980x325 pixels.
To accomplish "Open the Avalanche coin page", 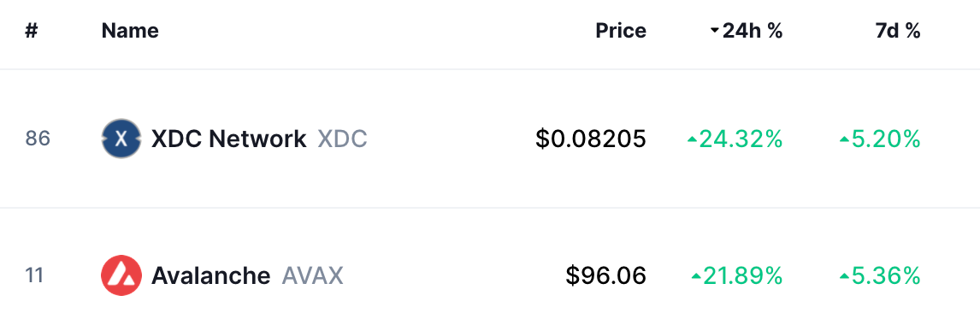I will pos(210,275).
